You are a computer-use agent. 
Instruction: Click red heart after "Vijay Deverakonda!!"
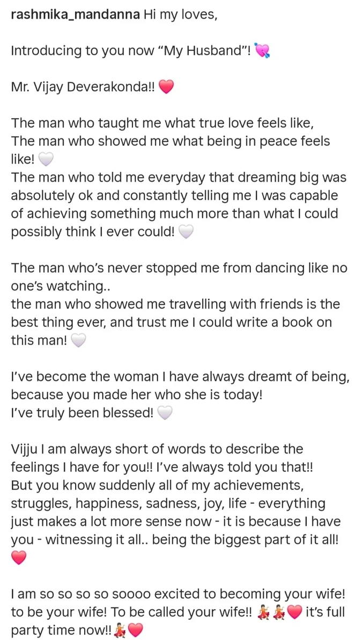167,87
